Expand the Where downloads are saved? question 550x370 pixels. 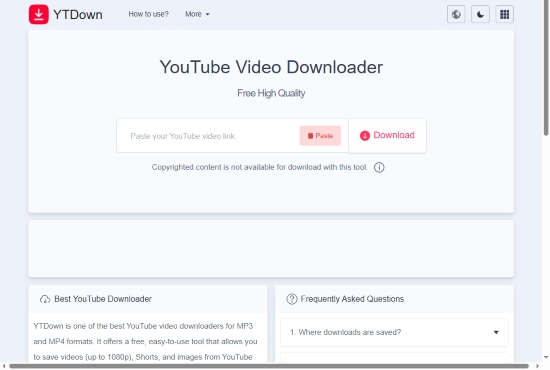394,332
